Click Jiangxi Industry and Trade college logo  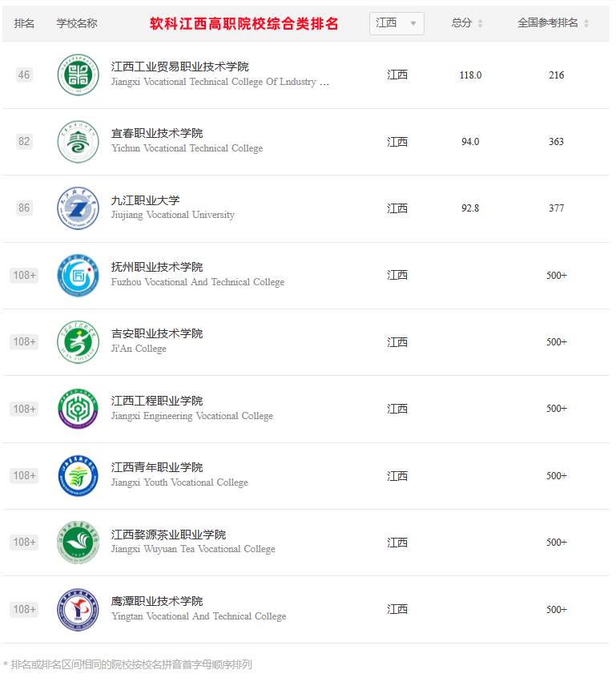(x=79, y=75)
